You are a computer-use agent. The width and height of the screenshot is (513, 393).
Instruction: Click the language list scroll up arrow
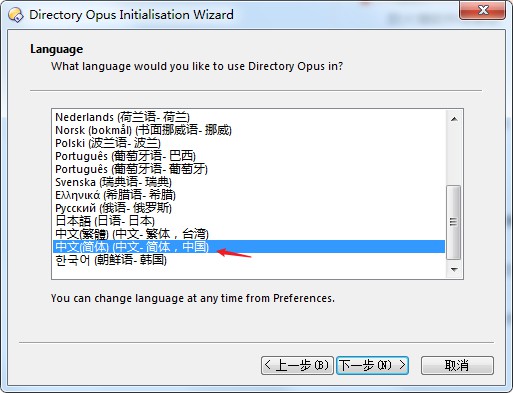pos(454,119)
